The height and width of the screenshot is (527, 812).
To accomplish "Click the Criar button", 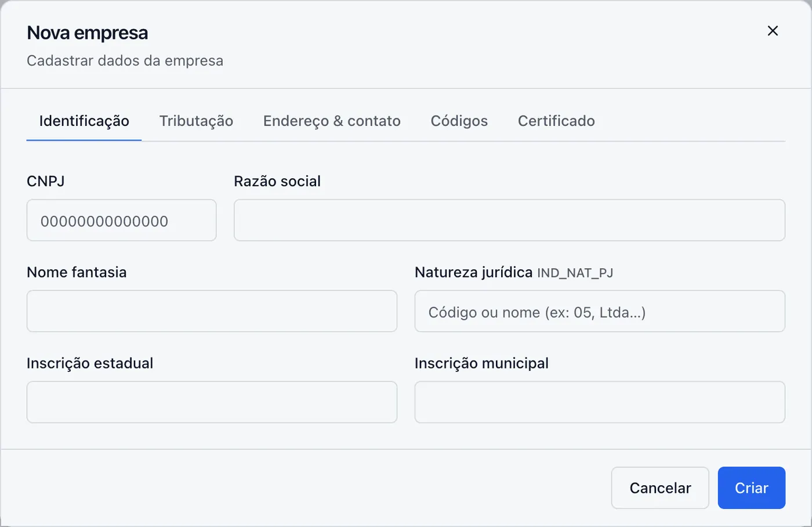I will pyautogui.click(x=752, y=488).
